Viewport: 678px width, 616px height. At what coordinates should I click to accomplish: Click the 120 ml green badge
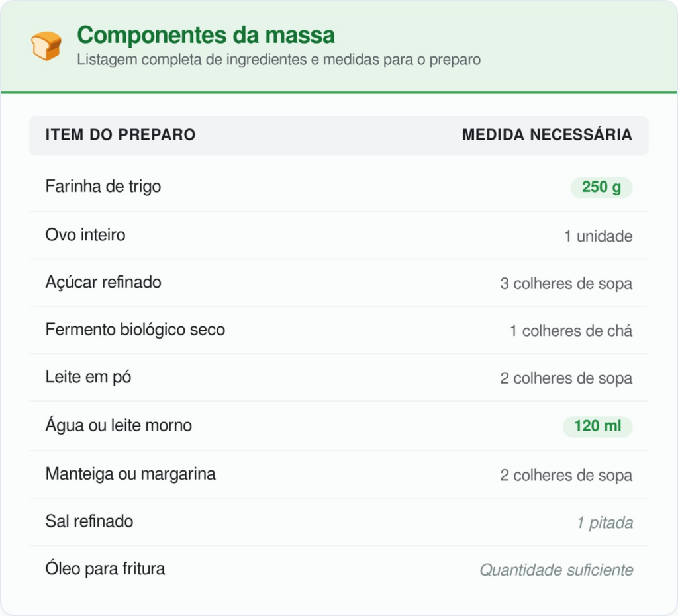pyautogui.click(x=598, y=426)
